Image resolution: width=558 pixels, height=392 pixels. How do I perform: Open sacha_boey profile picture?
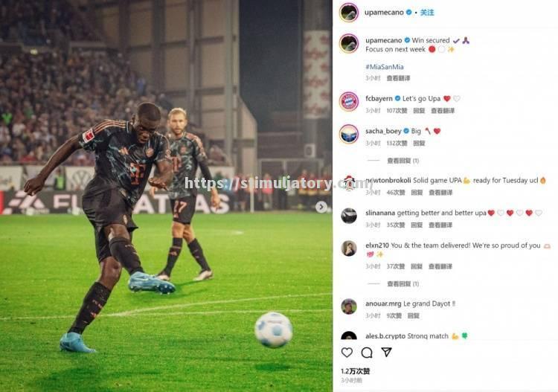tap(349, 134)
